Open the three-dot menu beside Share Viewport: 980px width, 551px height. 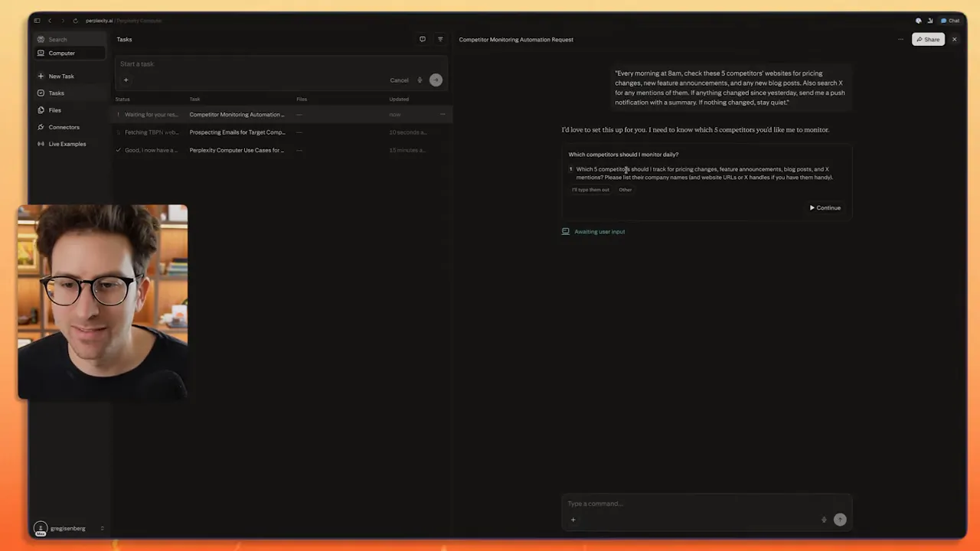click(x=900, y=39)
